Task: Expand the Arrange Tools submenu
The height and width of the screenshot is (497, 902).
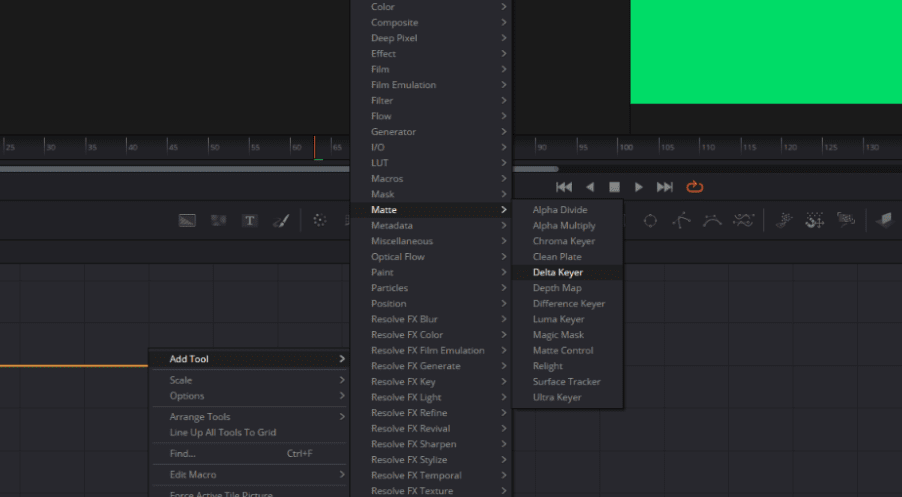Action: click(249, 416)
